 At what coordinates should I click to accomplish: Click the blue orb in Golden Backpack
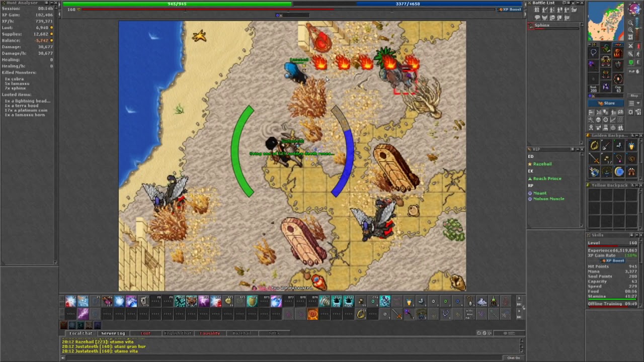click(619, 171)
